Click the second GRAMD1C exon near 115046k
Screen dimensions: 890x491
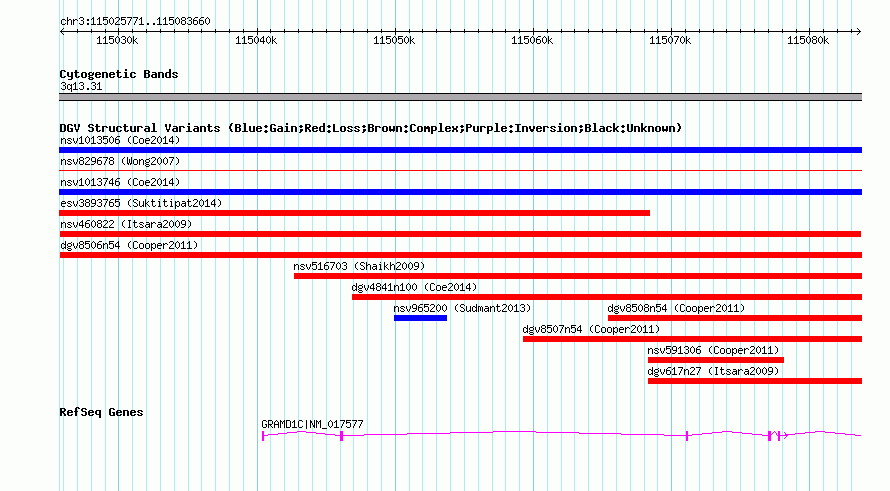[341, 436]
